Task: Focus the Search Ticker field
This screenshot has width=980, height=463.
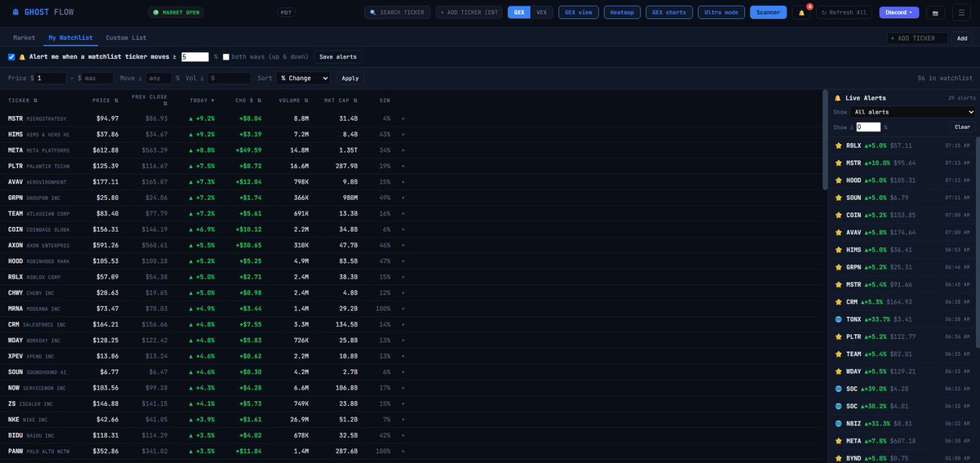Action: pyautogui.click(x=398, y=12)
